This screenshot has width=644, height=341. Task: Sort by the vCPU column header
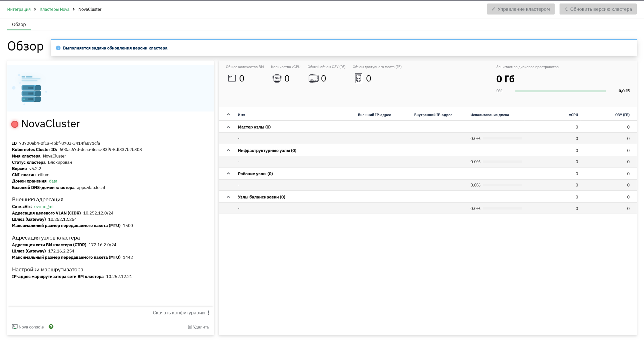pyautogui.click(x=573, y=115)
